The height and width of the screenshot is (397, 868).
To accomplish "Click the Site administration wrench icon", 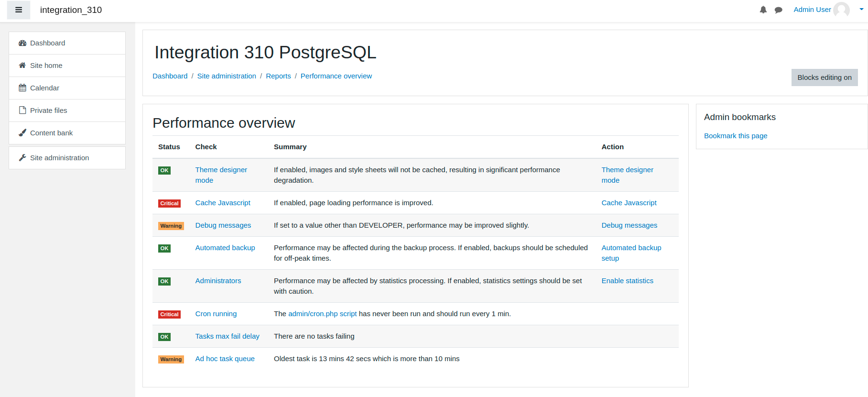I will coord(22,158).
